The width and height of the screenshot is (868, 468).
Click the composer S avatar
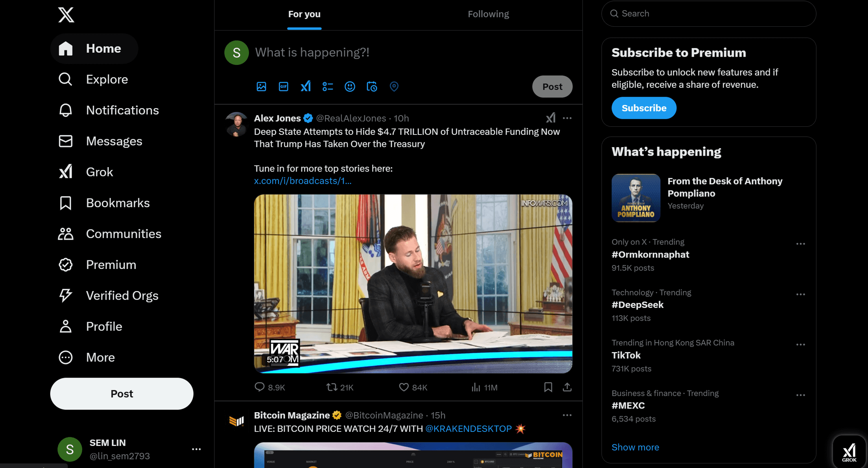236,53
